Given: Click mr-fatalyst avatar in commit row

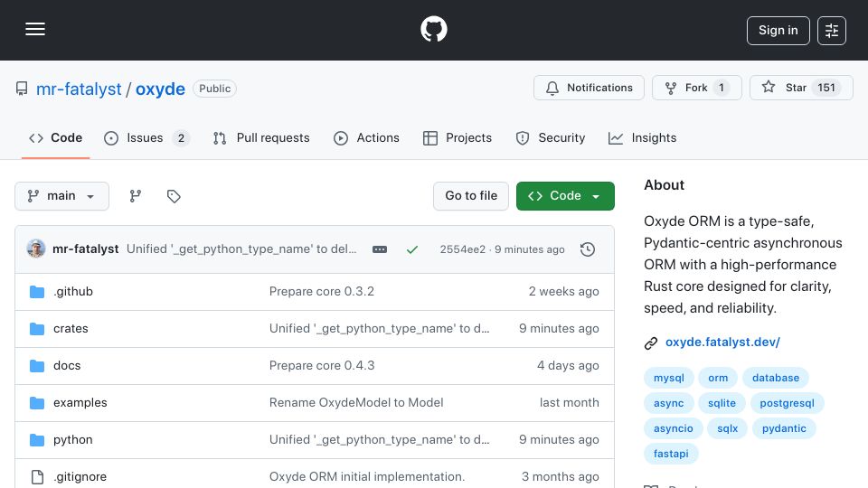Looking at the screenshot, I should click(36, 249).
